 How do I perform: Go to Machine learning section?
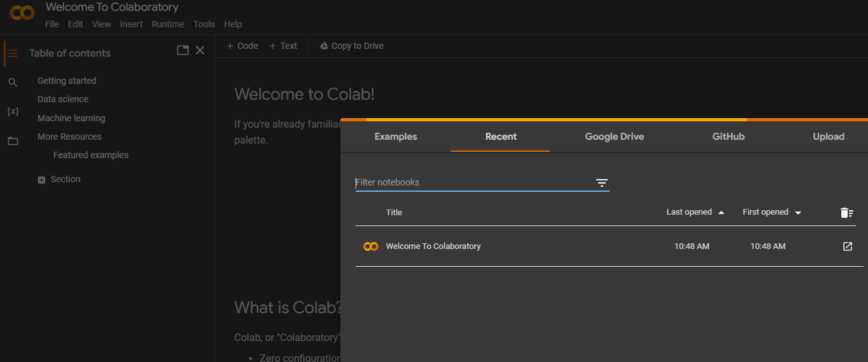[x=71, y=118]
